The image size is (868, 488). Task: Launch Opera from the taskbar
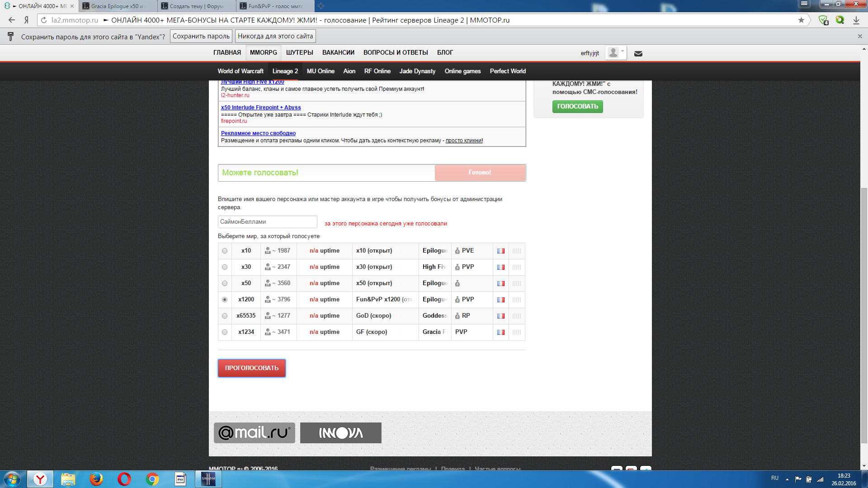pos(124,479)
